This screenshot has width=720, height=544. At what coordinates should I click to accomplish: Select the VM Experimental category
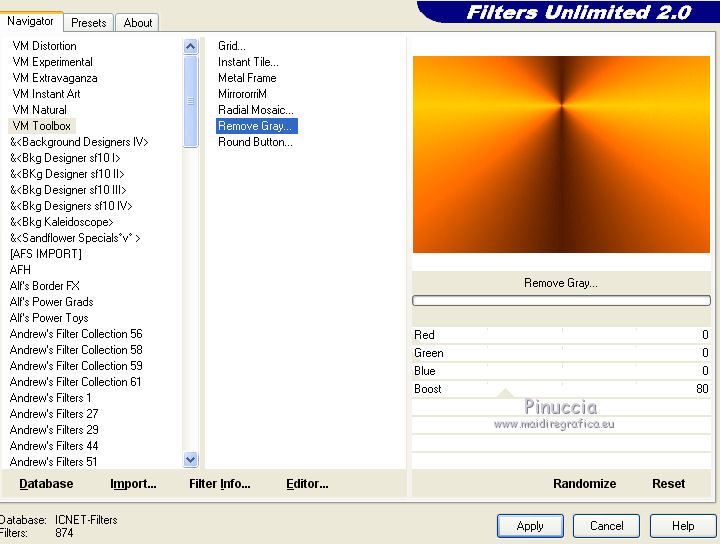[52, 62]
